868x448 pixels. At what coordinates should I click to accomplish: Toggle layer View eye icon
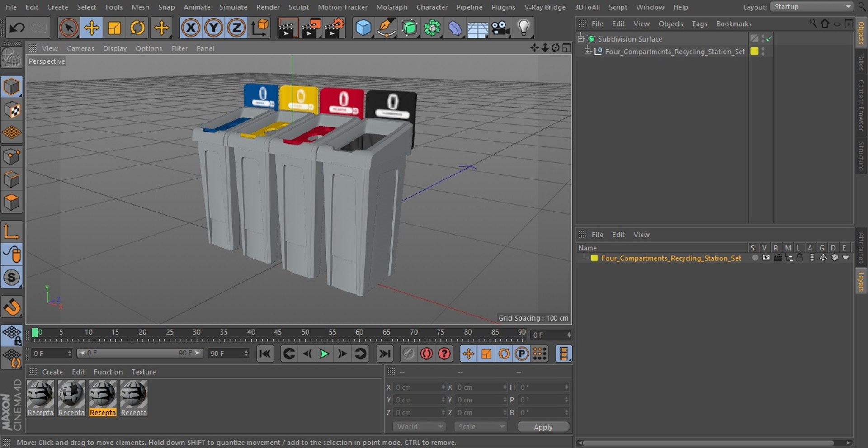pyautogui.click(x=766, y=258)
